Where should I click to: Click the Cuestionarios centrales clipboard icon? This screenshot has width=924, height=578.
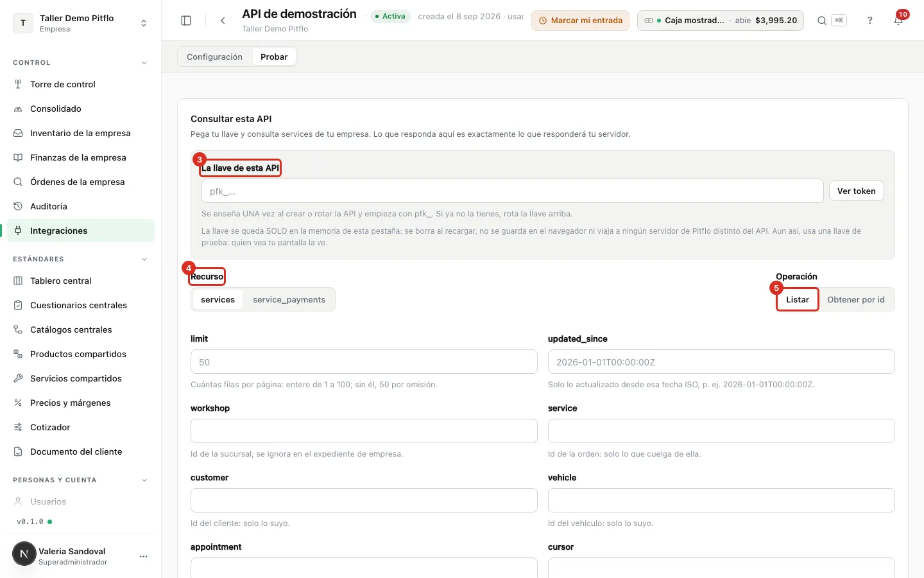coord(18,305)
